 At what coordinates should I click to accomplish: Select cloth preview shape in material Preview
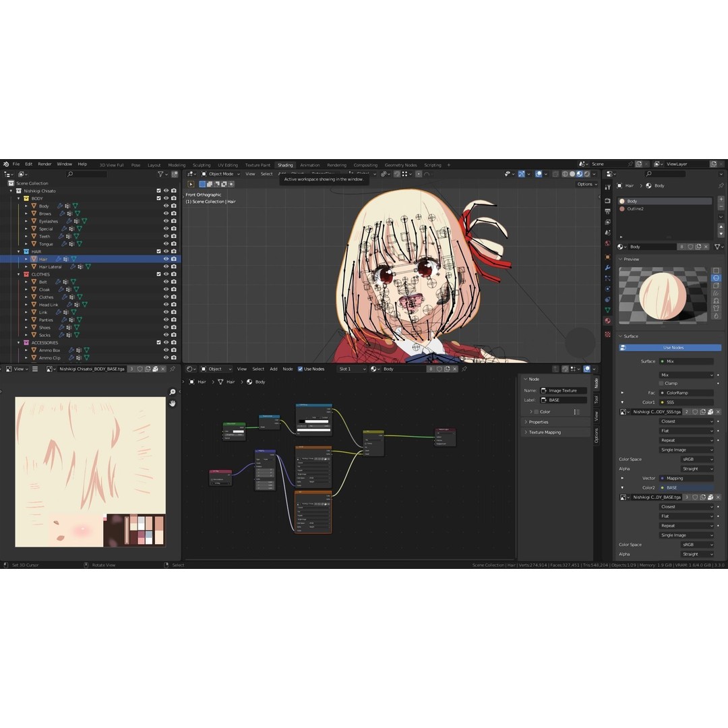pos(716,308)
